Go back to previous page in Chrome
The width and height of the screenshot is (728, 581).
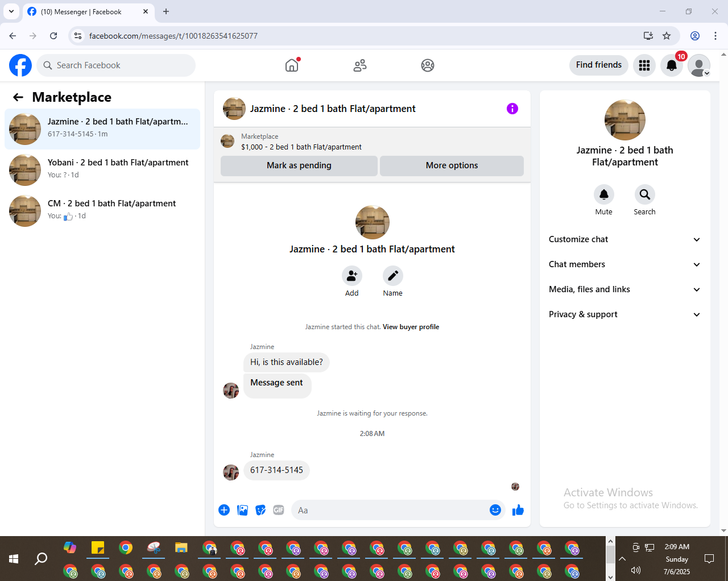[x=13, y=36]
